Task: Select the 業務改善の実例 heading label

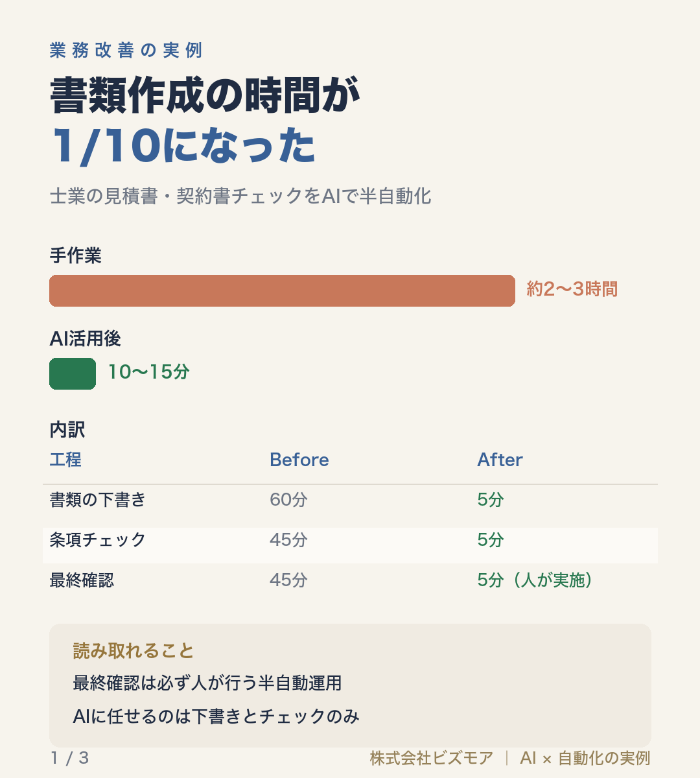Action: pos(126,51)
